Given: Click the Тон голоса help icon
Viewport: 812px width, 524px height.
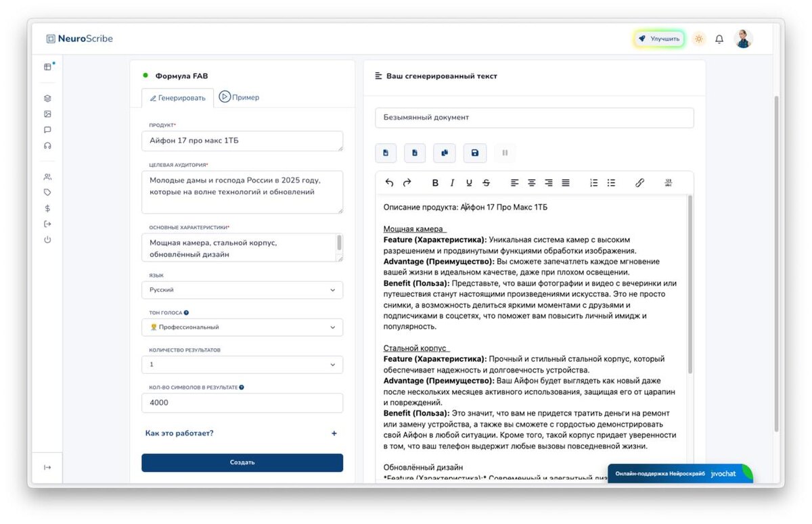Looking at the screenshot, I should 186,313.
